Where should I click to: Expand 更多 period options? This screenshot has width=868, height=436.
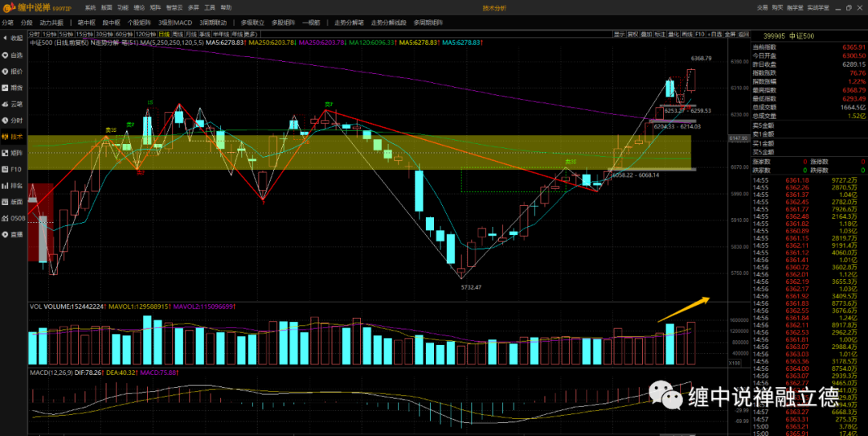[250, 35]
